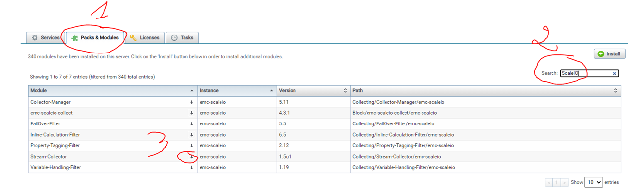Viewport: 644px width, 194px height.
Task: Click the FailOver-Filter row down arrow icon
Action: (x=192, y=124)
